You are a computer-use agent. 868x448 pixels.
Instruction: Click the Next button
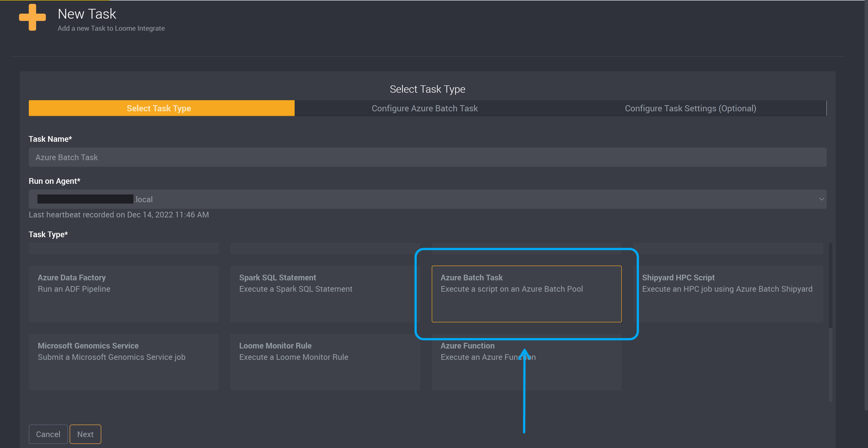[x=85, y=434]
